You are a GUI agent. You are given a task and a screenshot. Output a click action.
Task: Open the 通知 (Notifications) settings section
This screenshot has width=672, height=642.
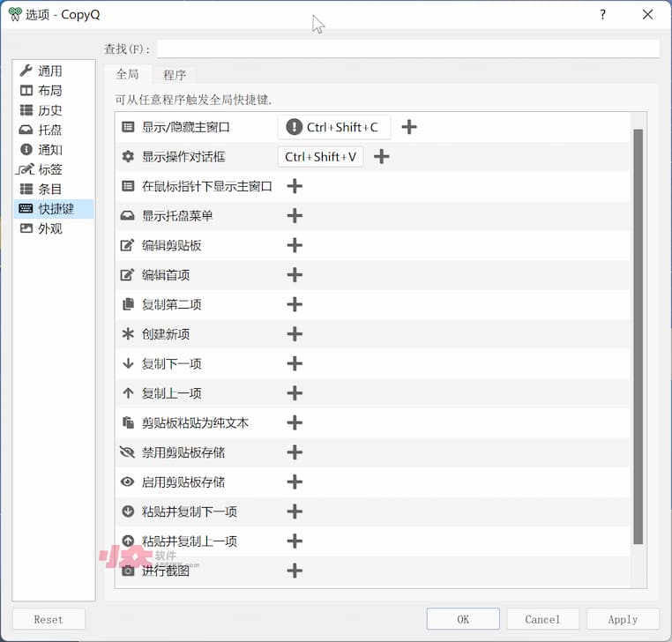[x=53, y=150]
